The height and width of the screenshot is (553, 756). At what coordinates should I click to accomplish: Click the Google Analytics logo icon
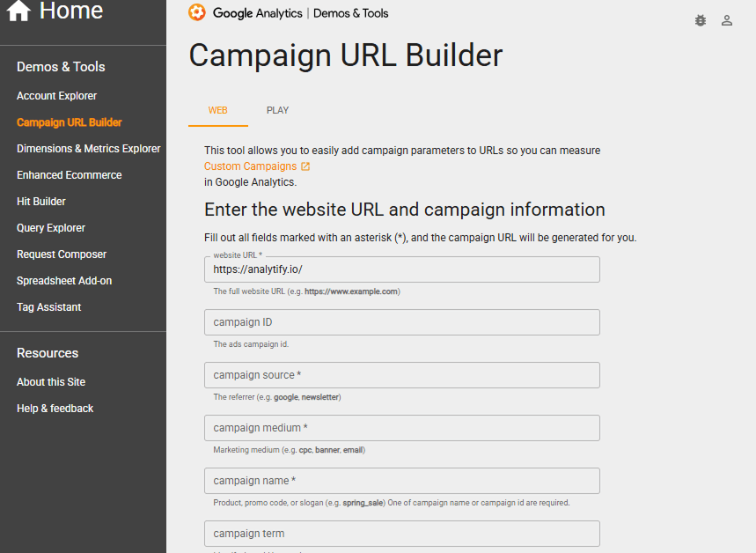click(x=197, y=12)
